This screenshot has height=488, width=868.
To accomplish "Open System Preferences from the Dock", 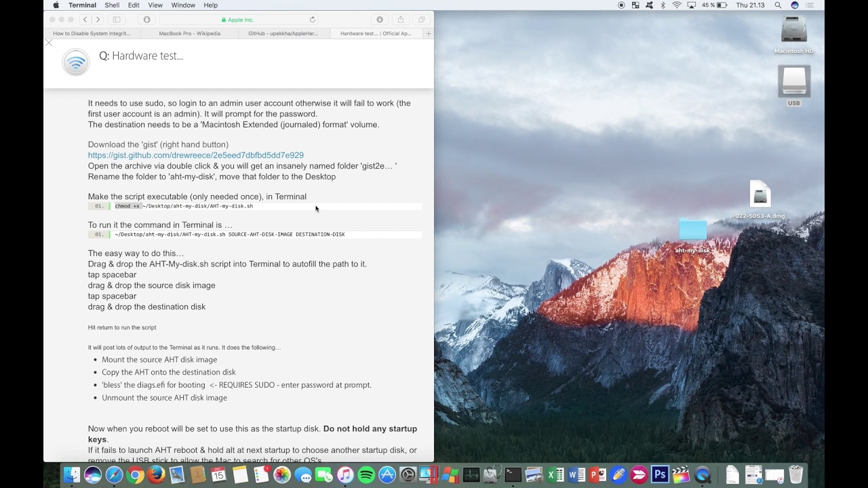I will [408, 475].
